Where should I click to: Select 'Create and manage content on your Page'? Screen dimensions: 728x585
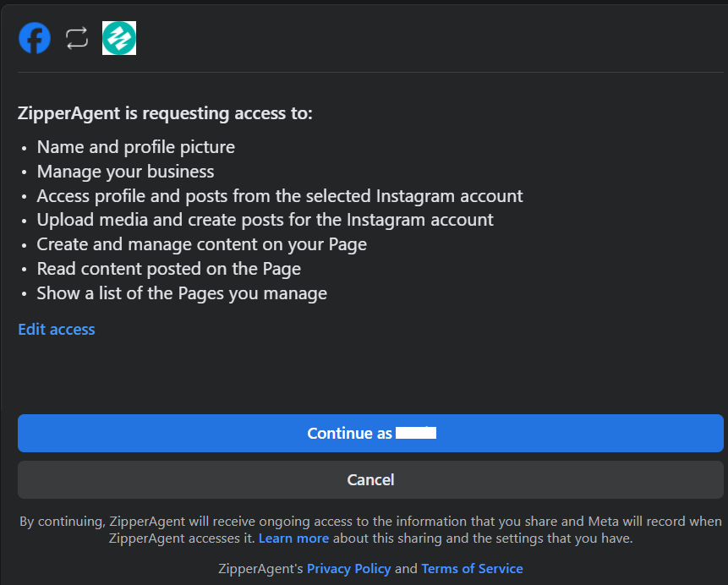point(201,244)
